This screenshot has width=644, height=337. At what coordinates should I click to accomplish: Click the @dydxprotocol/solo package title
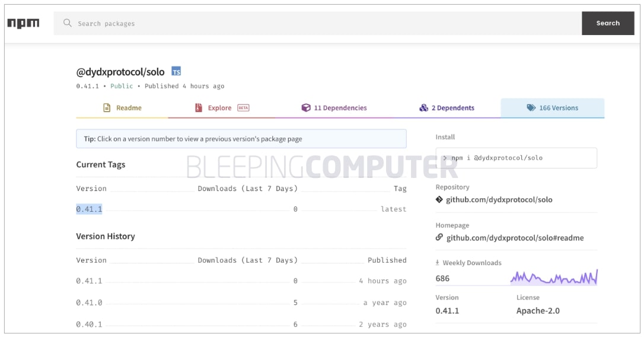120,72
